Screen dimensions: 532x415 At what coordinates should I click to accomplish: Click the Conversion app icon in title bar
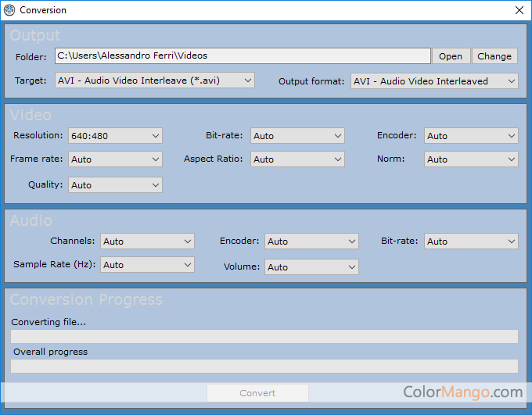point(9,10)
